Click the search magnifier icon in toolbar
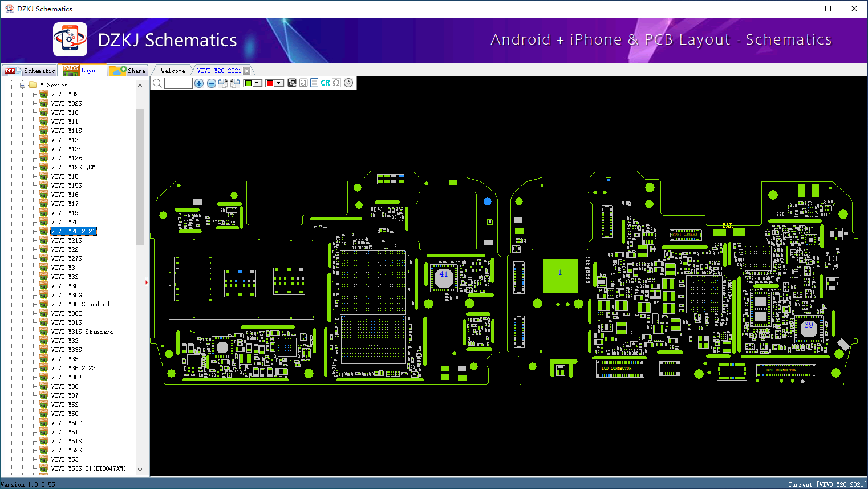The width and height of the screenshot is (868, 489). (157, 83)
